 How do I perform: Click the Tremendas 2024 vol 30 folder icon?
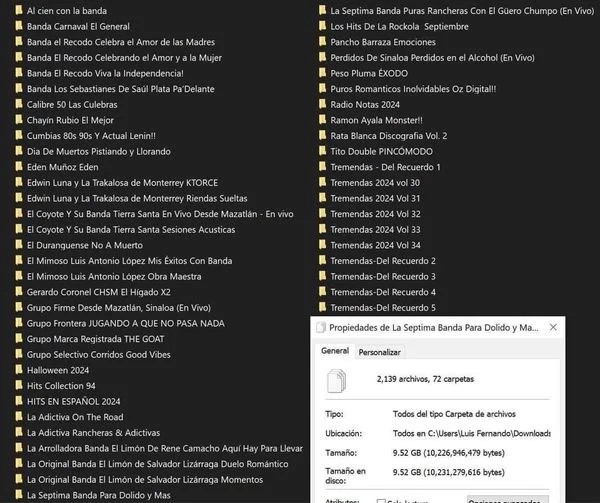[x=322, y=182]
